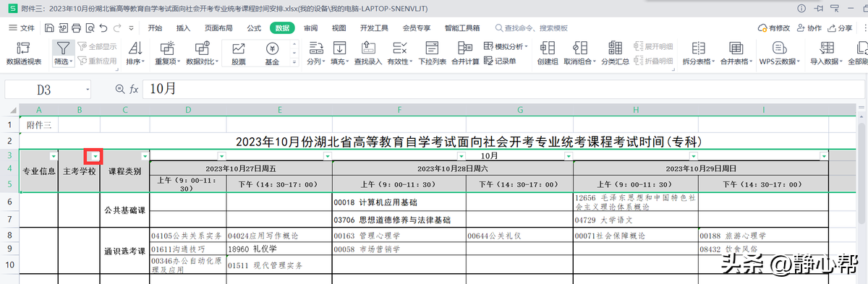Open the filter dropdown in column C row 3
Screen dimensions: 868x284
click(x=145, y=156)
